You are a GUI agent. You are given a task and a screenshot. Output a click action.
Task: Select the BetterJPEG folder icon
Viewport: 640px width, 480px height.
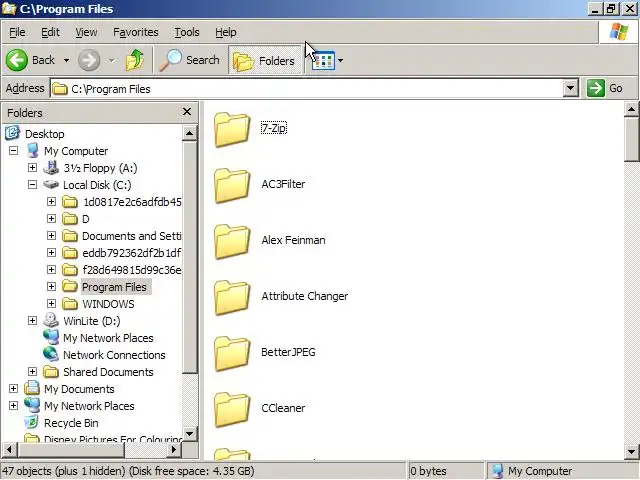232,353
